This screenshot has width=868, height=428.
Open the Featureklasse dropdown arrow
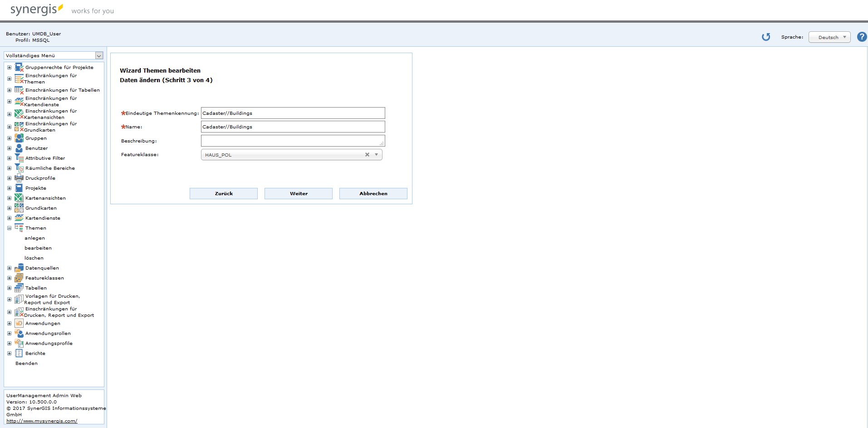[376, 154]
